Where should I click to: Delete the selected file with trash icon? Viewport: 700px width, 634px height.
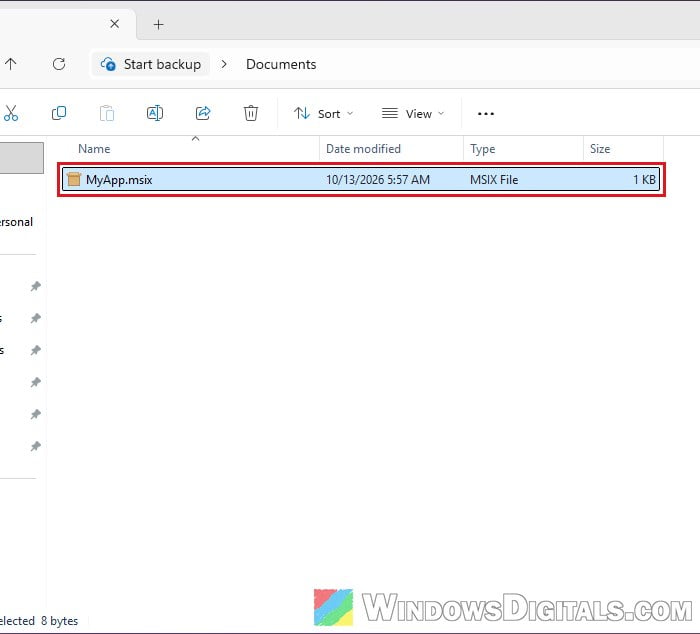point(251,113)
